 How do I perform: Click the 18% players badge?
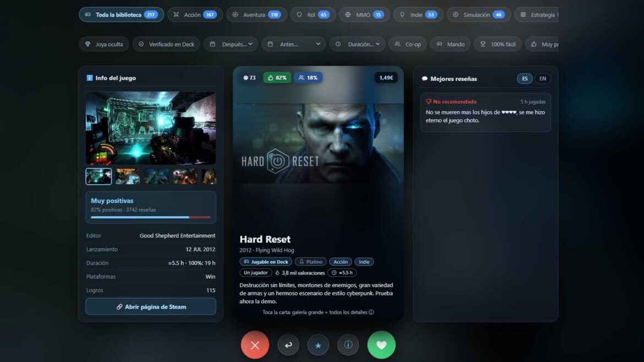point(308,78)
